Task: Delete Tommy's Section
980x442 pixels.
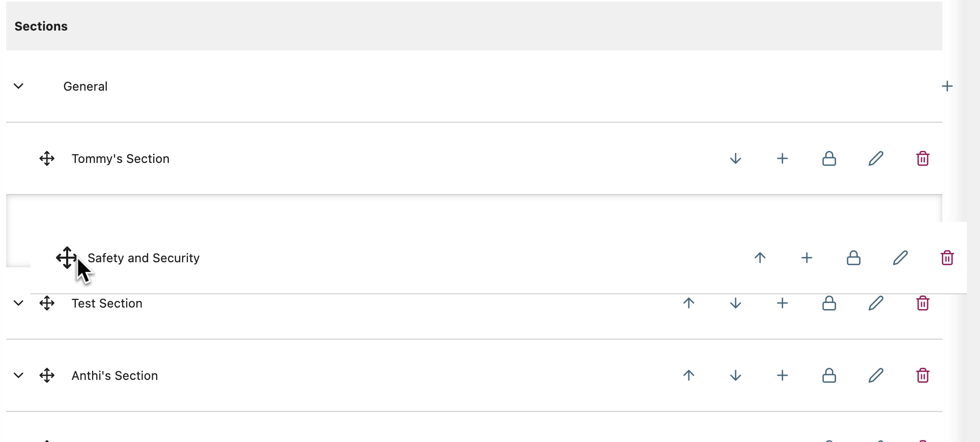Action: (923, 159)
